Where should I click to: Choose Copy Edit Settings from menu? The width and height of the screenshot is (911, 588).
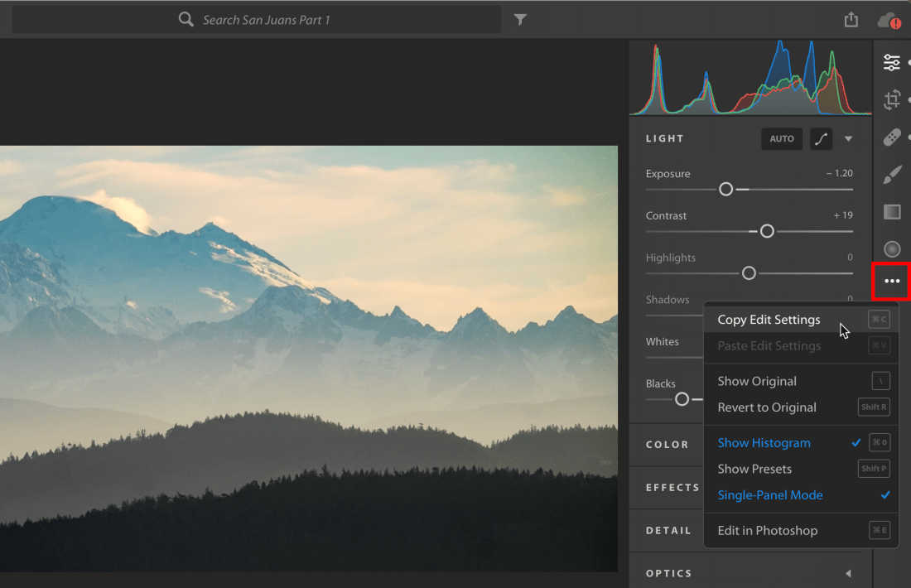769,320
